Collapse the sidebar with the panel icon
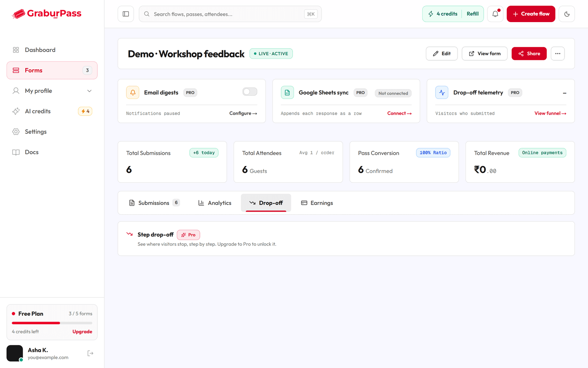 click(126, 14)
